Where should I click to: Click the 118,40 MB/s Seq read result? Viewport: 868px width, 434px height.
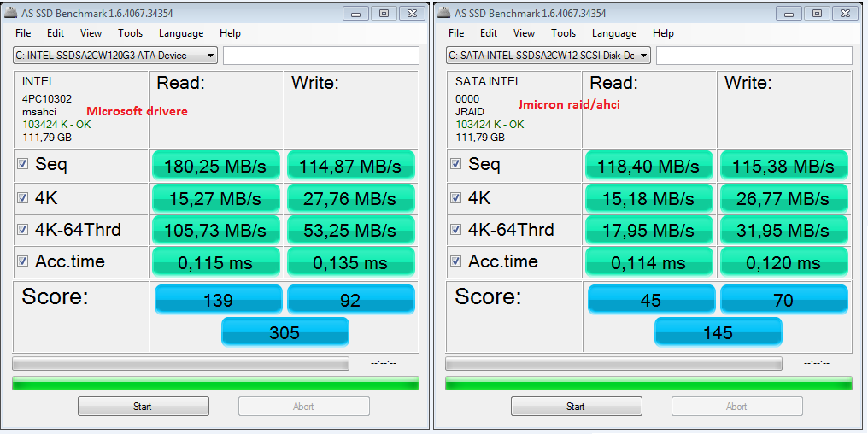[x=648, y=165]
